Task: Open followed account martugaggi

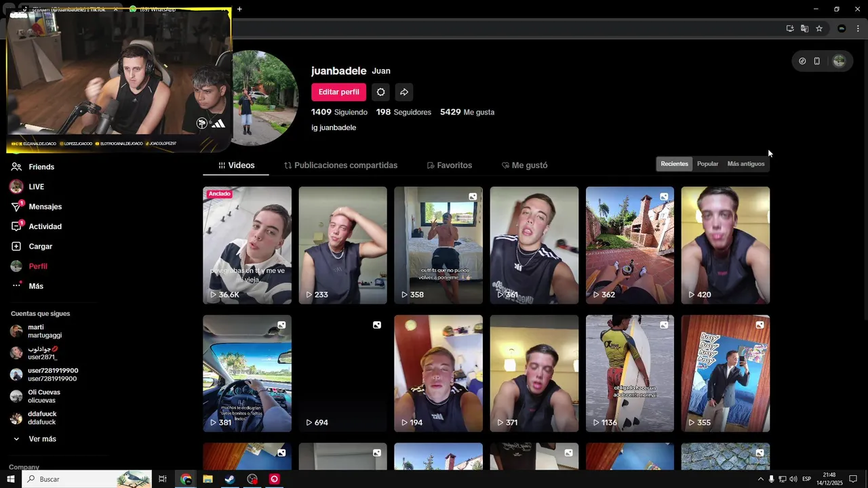Action: [44, 331]
